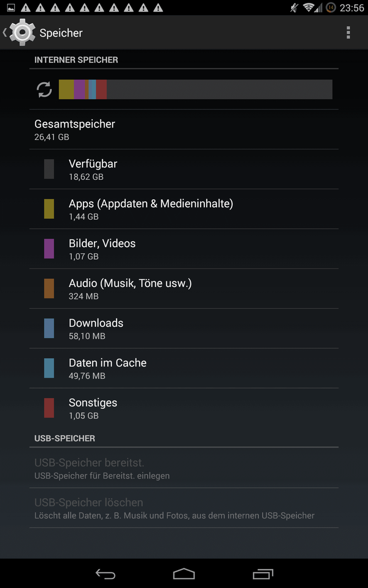The height and width of the screenshot is (588, 368).
Task: Open the Downloads storage entry
Action: pos(184,328)
